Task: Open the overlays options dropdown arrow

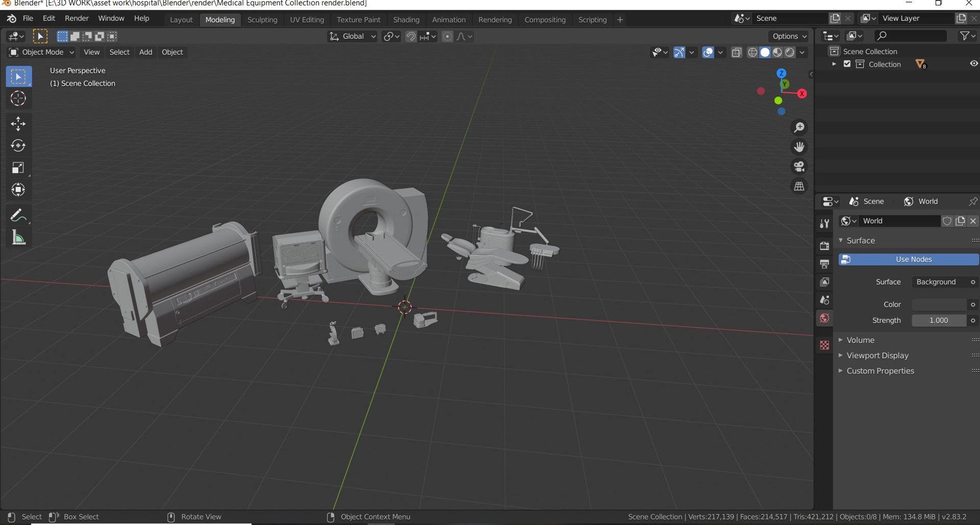Action: pos(720,53)
